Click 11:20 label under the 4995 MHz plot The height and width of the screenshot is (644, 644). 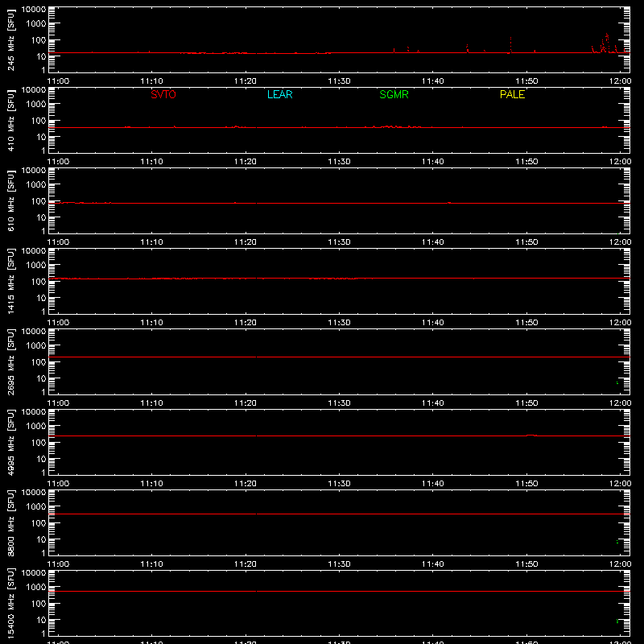pos(246,484)
